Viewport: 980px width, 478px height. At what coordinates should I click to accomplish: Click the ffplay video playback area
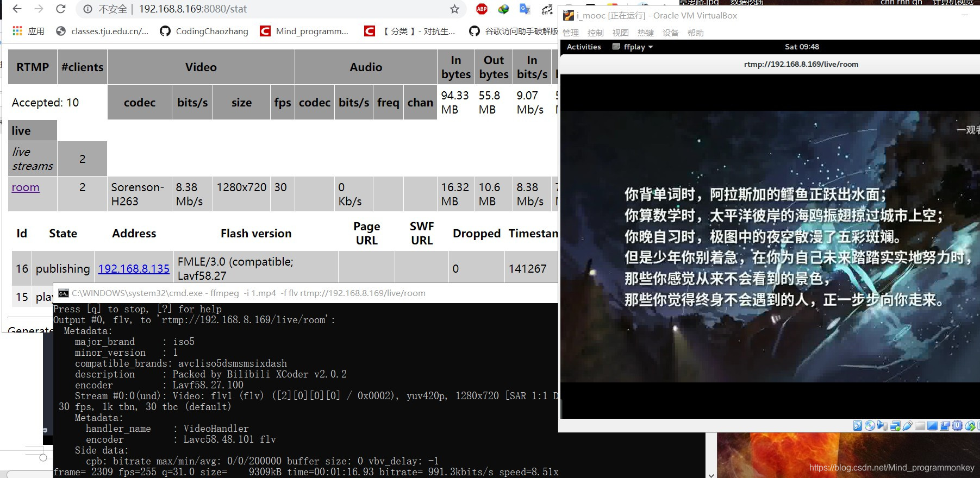770,246
